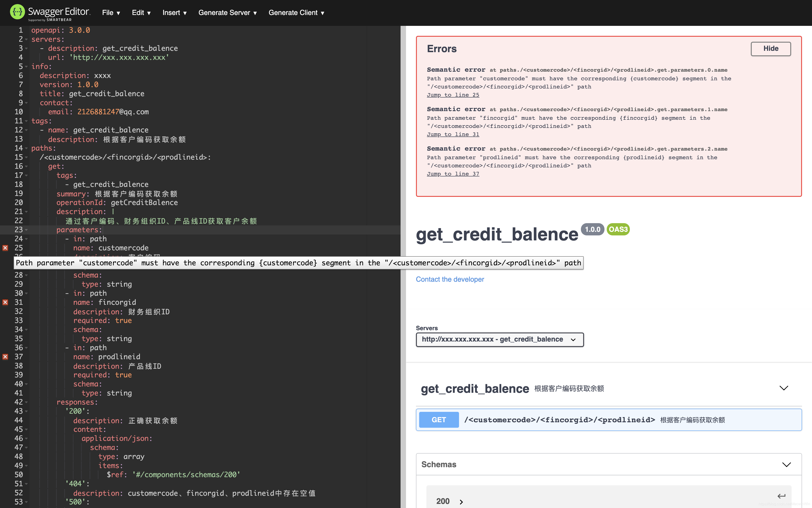Screen dimensions: 812x508
Task: Open Contact the developer link
Action: point(450,279)
